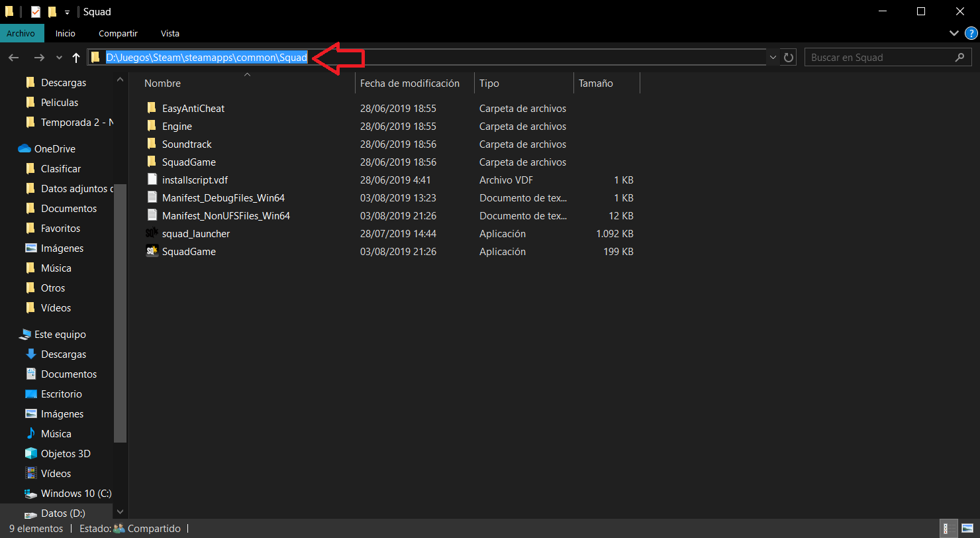The image size is (980, 538).
Task: Refresh the Squad folder view
Action: coord(788,58)
